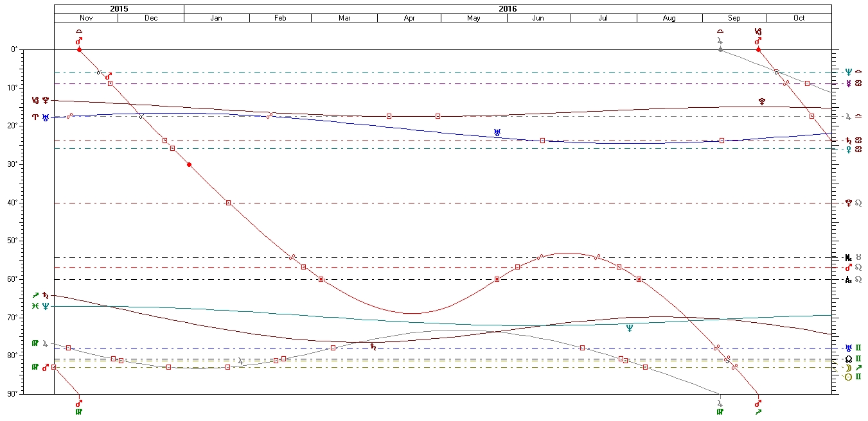
Task: Click the Uranus glyph on the blue curve
Action: pyautogui.click(x=497, y=132)
